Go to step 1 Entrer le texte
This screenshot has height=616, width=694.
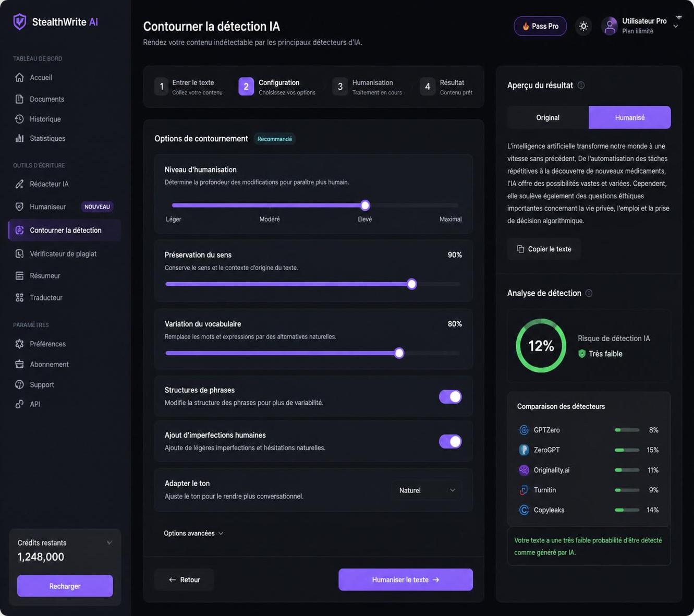point(189,87)
